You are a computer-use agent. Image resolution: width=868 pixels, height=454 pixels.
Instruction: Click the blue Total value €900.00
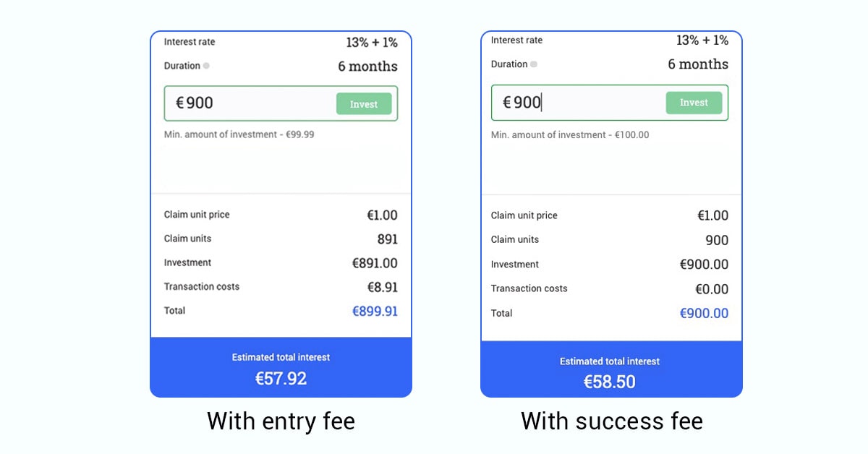pyautogui.click(x=703, y=312)
